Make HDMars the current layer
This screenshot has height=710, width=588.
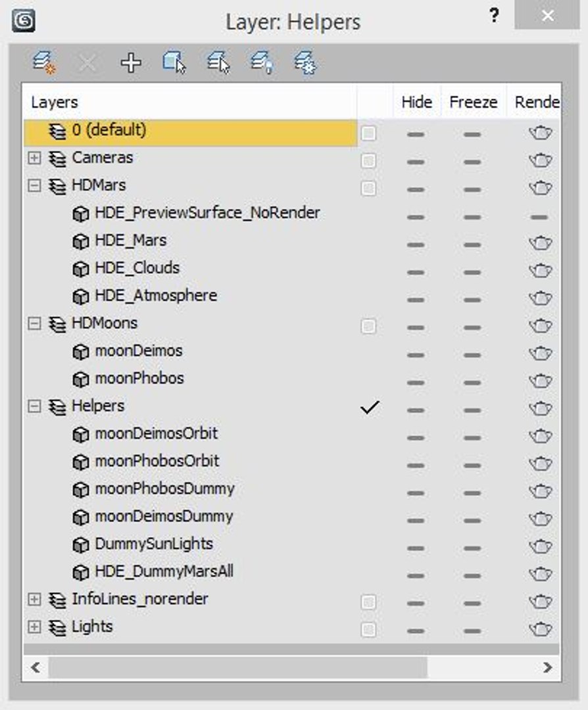(368, 189)
